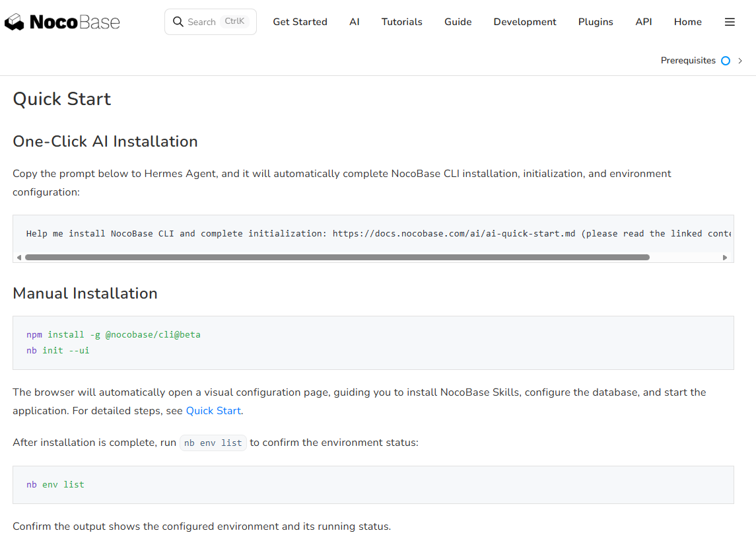Click the Search input field
The height and width of the screenshot is (543, 756).
click(211, 22)
